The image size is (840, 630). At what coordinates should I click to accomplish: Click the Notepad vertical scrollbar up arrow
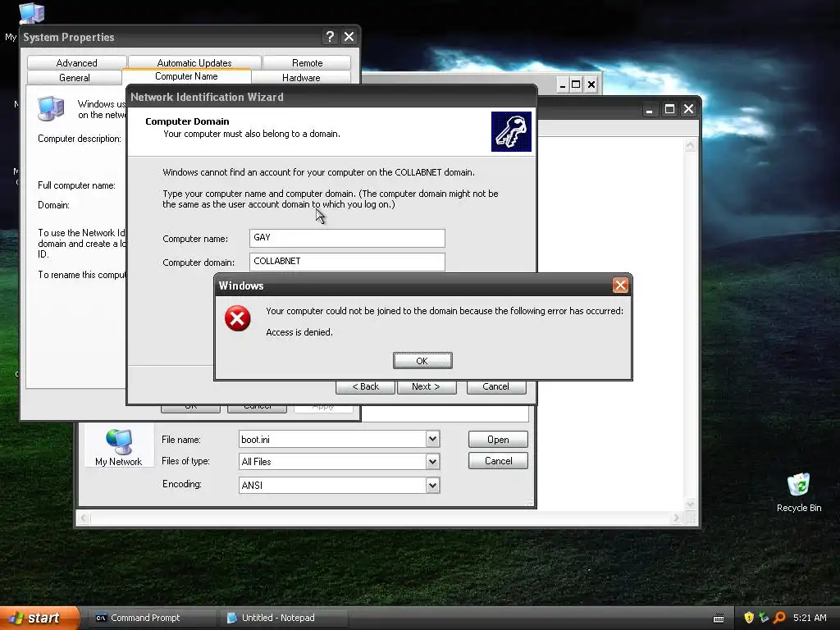[x=690, y=145]
